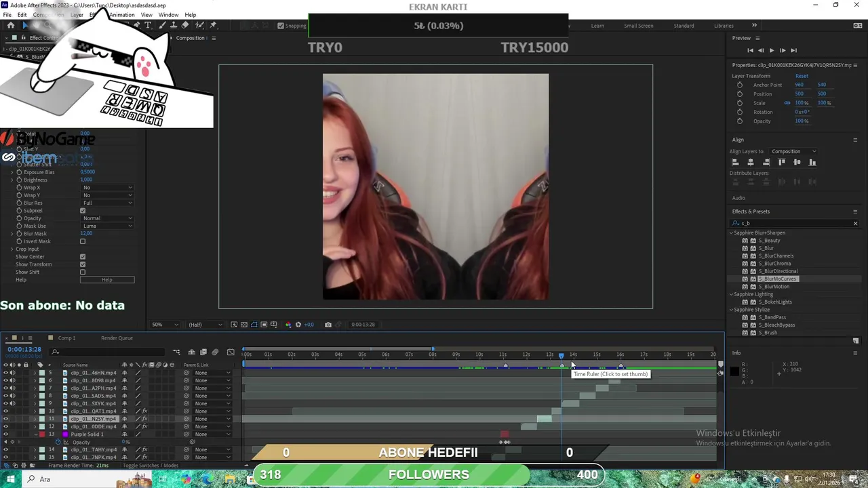Open the Window menu
868x488 pixels.
coord(168,15)
